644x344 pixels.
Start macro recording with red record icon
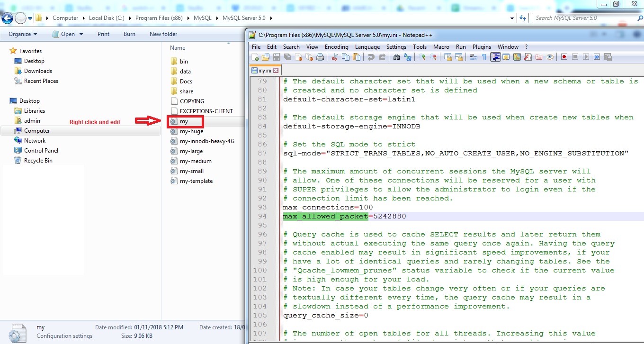tap(564, 57)
